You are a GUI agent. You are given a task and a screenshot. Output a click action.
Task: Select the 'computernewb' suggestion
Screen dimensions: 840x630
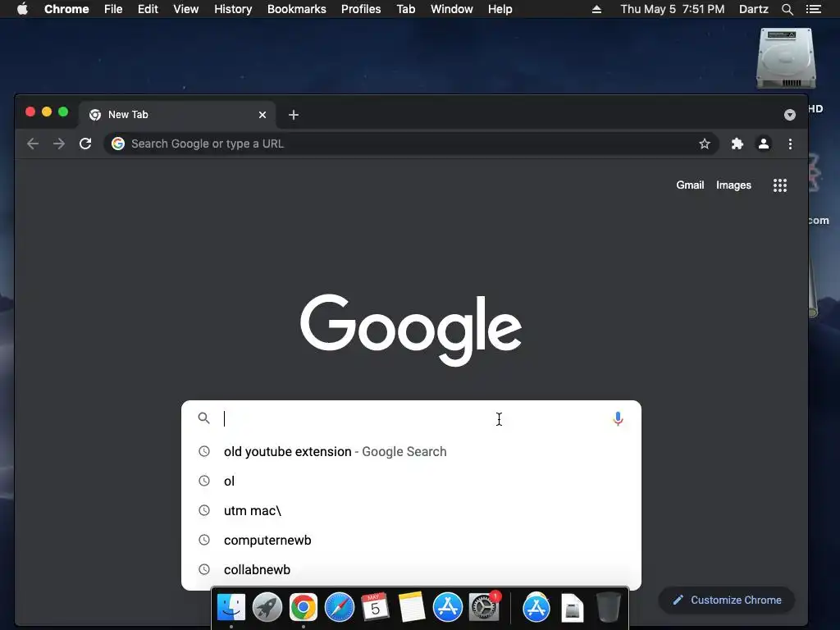pos(411,540)
